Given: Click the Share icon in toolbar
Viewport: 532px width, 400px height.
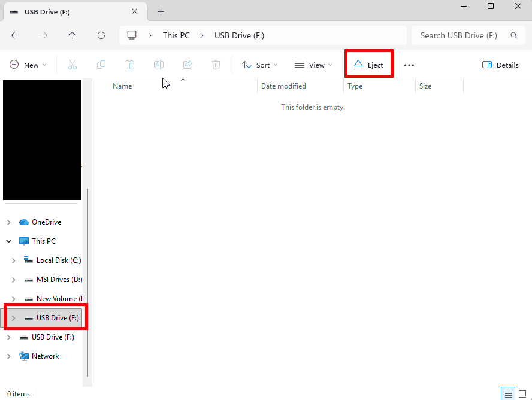Looking at the screenshot, I should click(x=188, y=65).
